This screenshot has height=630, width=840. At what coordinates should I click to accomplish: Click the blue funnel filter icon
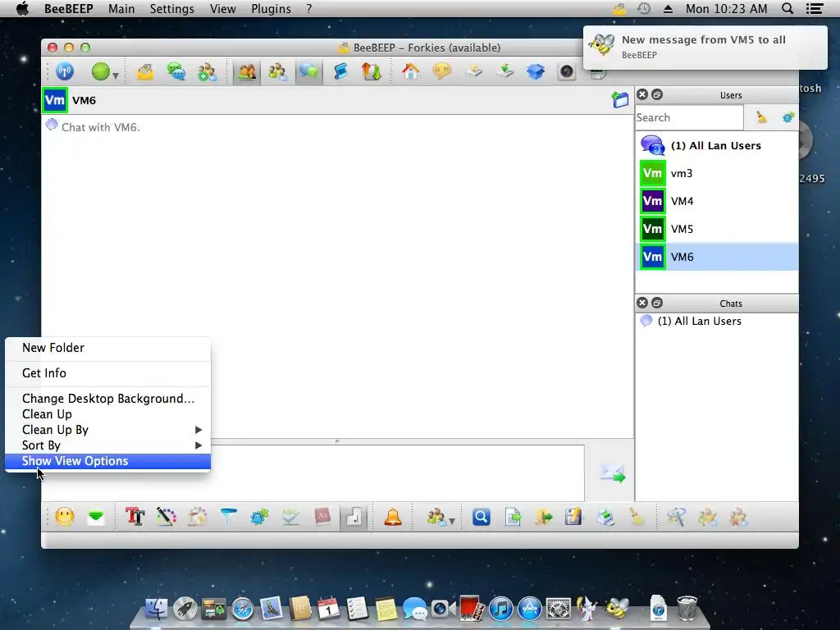pyautogui.click(x=228, y=517)
